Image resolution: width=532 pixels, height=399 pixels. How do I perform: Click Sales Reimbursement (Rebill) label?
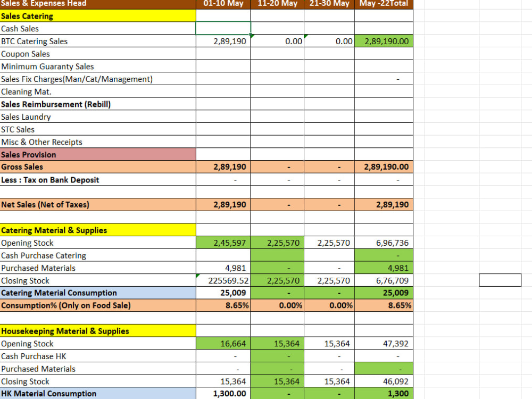56,104
